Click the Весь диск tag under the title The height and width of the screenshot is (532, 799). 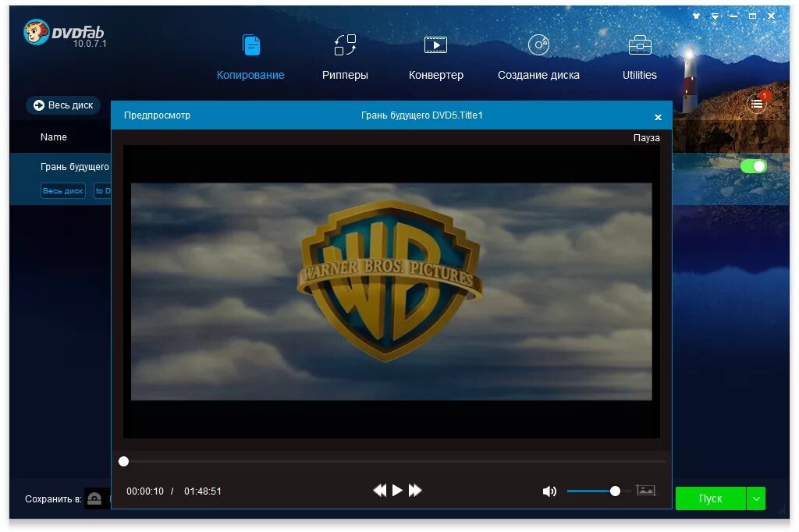point(62,190)
